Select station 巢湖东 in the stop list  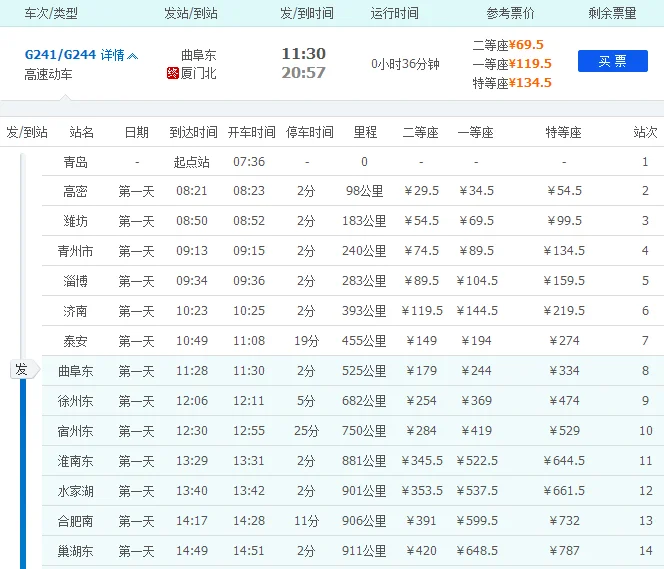[x=75, y=552]
